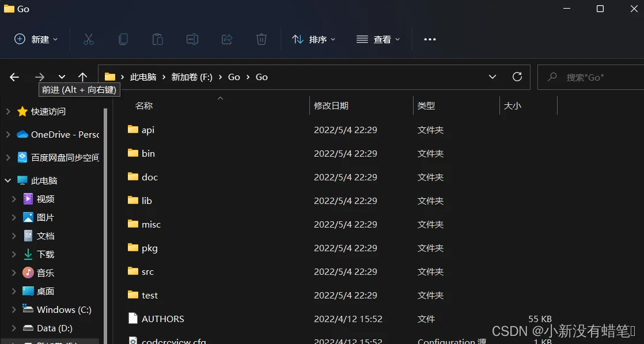
Task: Sort by 名称 column header
Action: (144, 105)
